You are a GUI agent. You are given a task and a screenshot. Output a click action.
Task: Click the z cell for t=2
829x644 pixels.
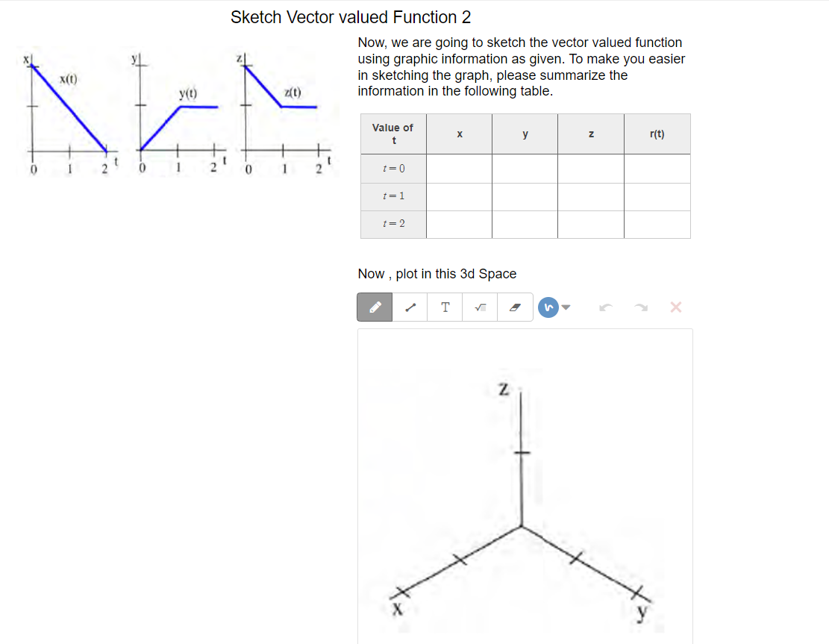[590, 224]
